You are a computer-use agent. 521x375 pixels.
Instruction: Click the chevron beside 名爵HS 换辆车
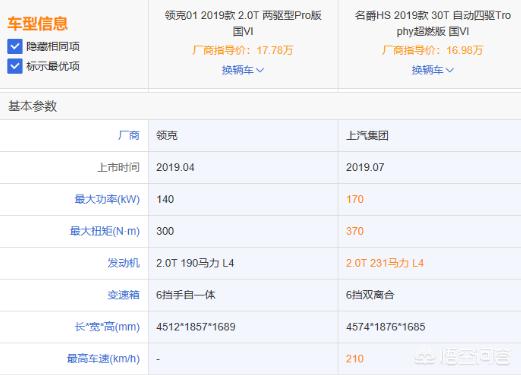[x=450, y=70]
